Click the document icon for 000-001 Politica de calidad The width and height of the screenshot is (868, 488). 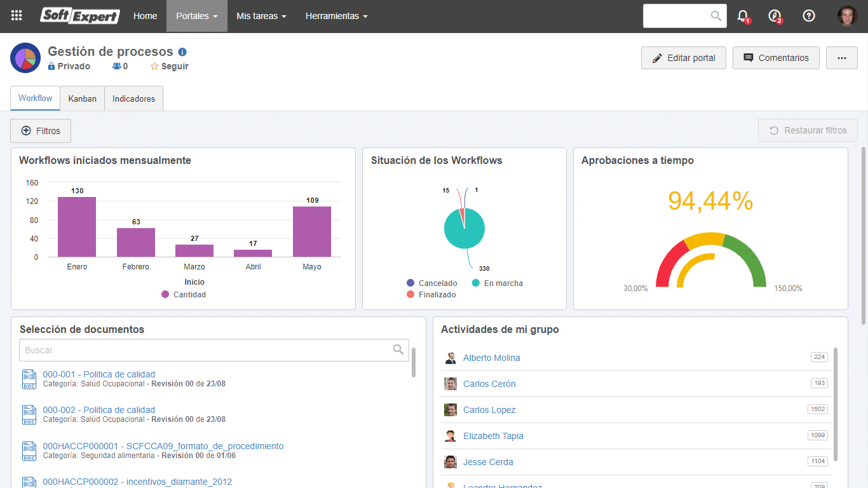pyautogui.click(x=29, y=379)
